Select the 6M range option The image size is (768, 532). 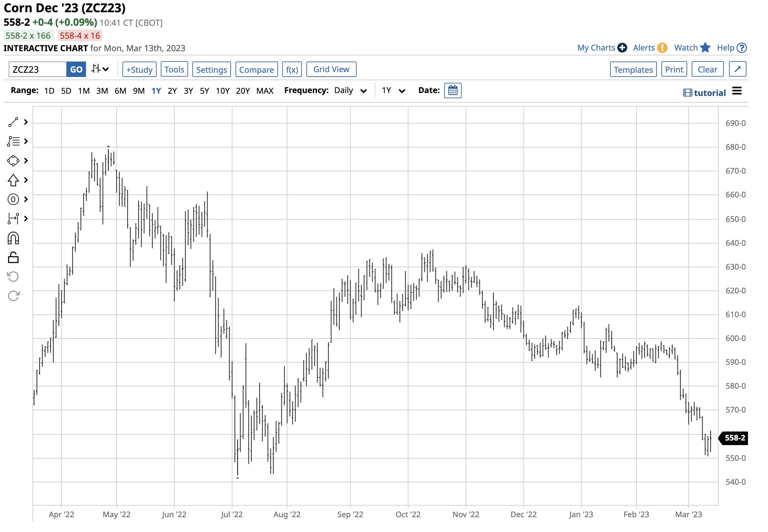(120, 91)
